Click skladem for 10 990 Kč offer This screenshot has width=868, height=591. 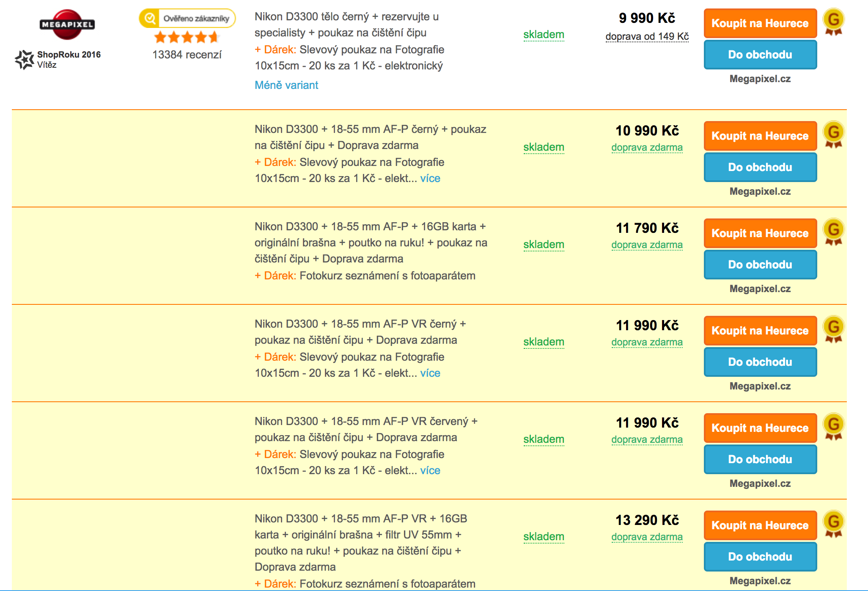click(x=544, y=147)
